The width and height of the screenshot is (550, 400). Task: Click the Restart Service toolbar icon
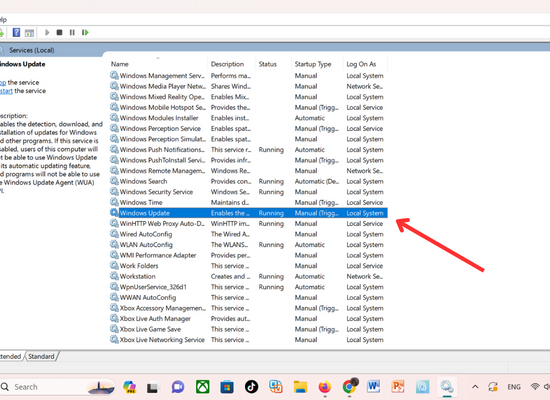85,33
